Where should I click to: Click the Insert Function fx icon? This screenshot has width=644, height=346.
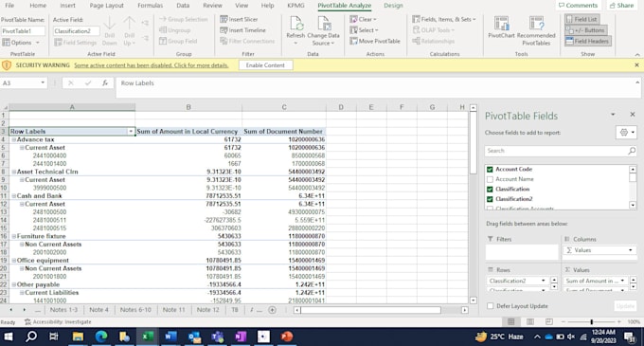point(105,83)
